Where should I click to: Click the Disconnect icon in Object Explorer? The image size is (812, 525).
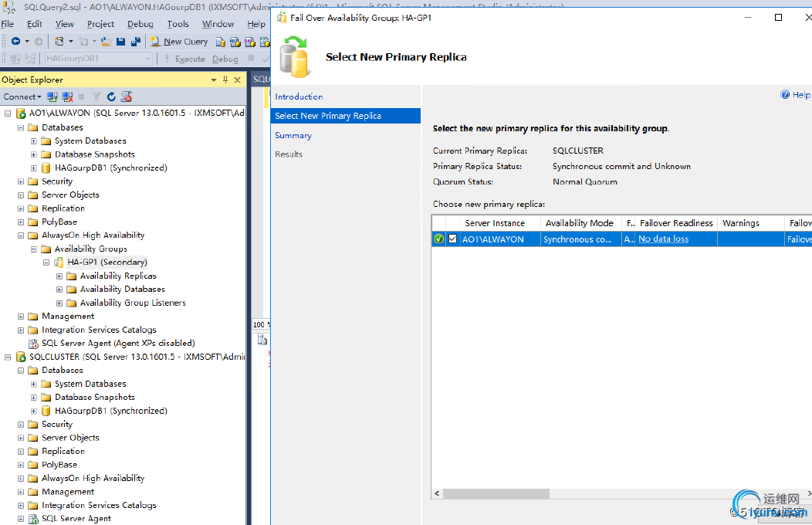click(67, 97)
